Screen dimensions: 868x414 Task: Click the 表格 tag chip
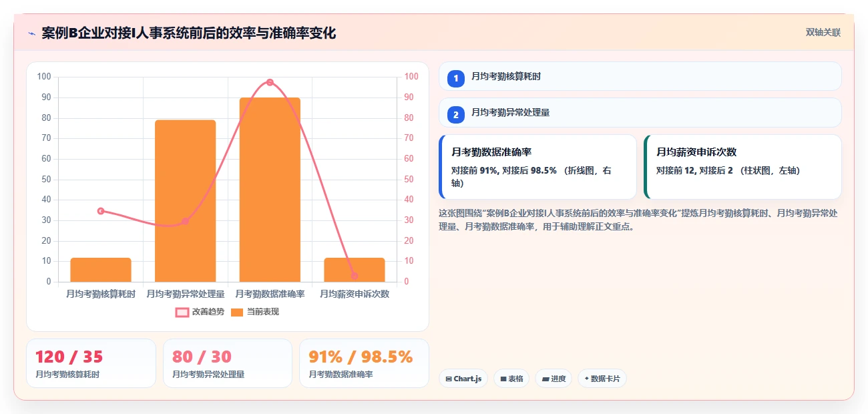pos(511,379)
